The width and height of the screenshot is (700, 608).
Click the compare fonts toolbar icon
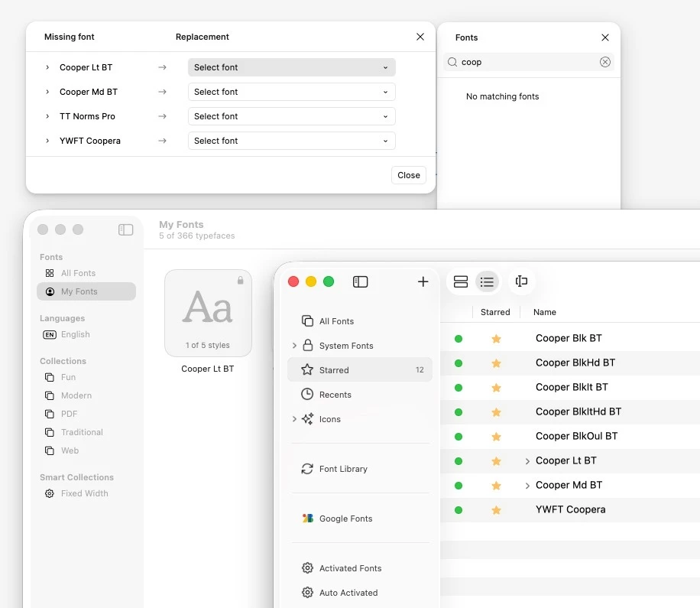pos(521,281)
